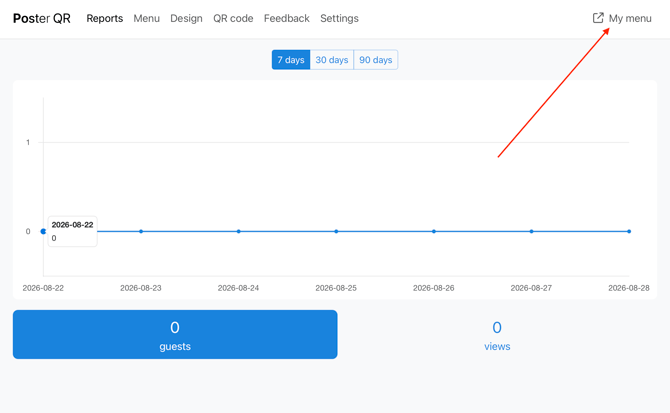Viewport: 670px width, 413px height.
Task: Select the 7 days range
Action: point(291,60)
